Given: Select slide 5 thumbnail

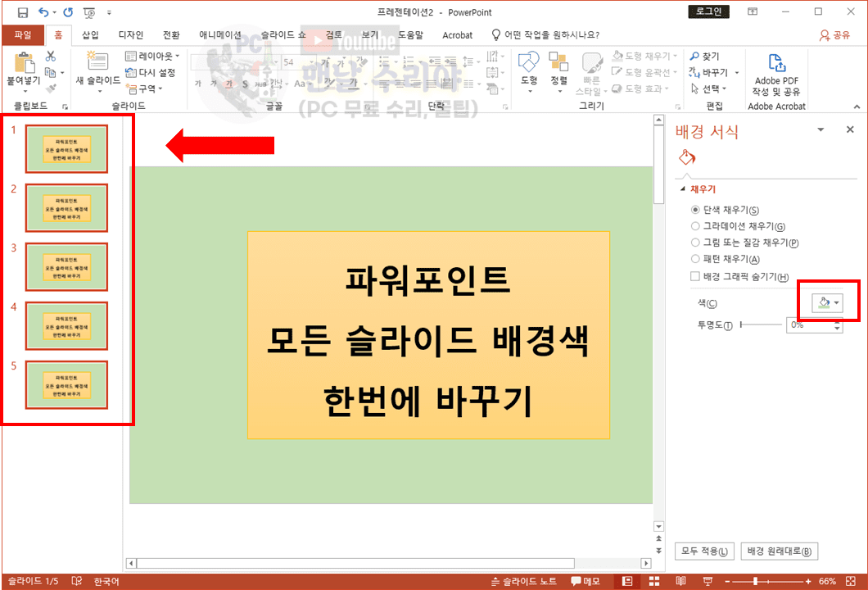Looking at the screenshot, I should coord(66,385).
